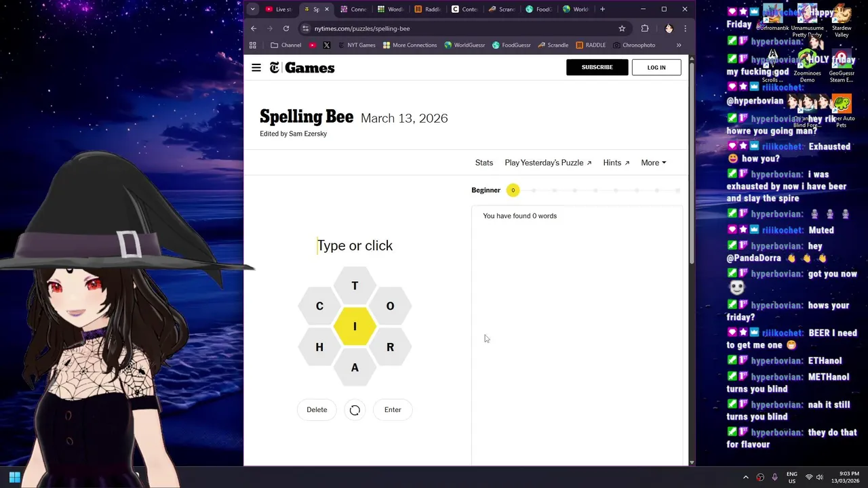Reload the page

coord(286,28)
